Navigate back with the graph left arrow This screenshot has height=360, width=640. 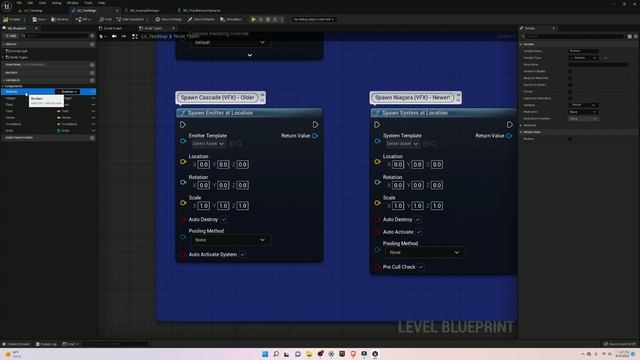[114, 36]
